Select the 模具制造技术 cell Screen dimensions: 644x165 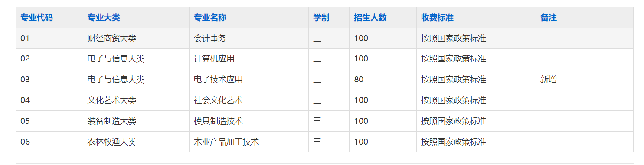[x=249, y=121]
